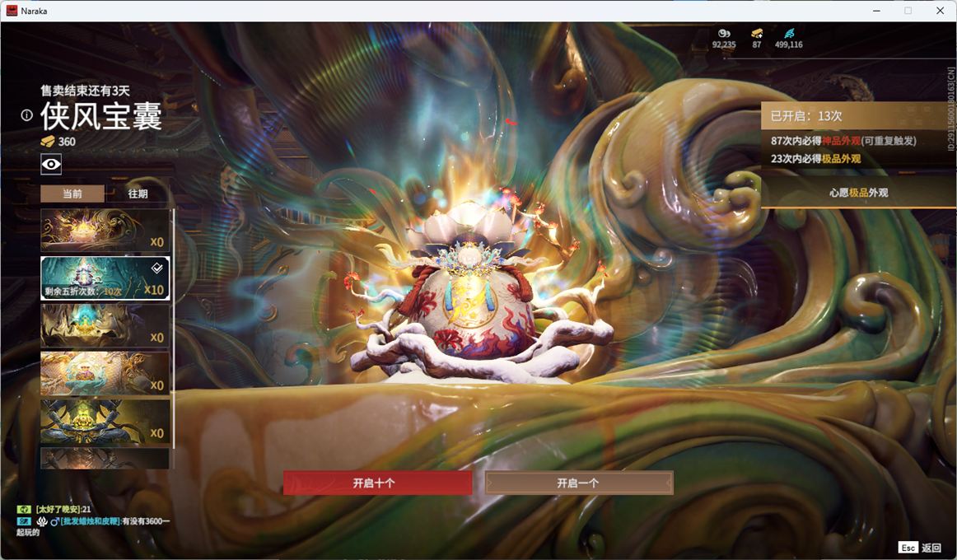957x560 pixels.
Task: Click the 已开启: 13次 counter text
Action: (x=806, y=116)
